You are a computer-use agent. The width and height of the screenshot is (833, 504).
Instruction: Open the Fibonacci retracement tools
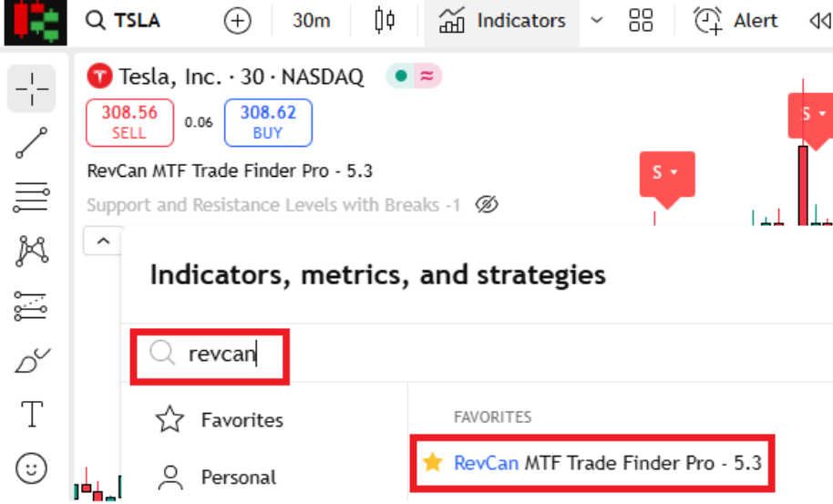(x=32, y=196)
